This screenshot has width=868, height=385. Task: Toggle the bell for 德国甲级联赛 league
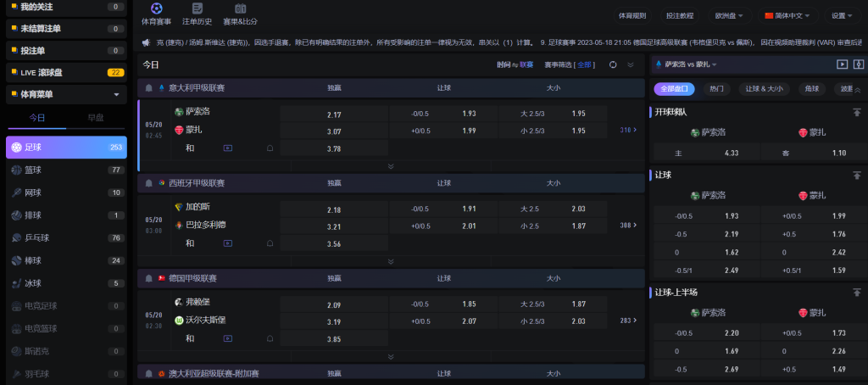point(149,278)
